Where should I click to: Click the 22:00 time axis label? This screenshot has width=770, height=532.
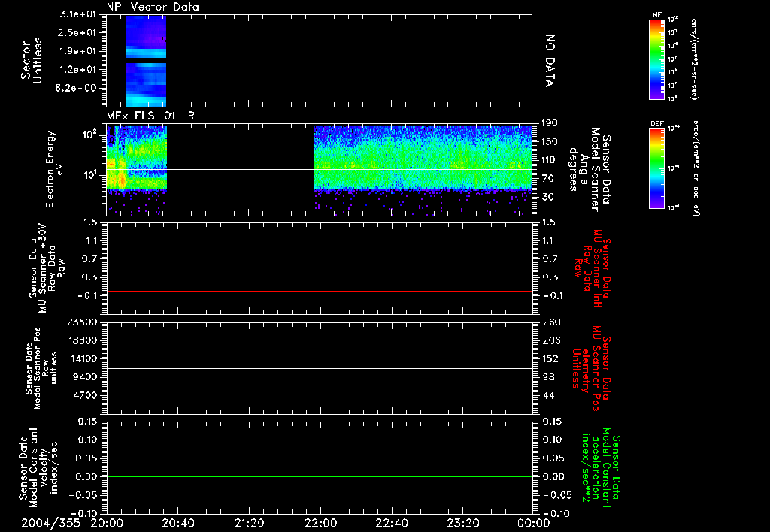click(x=320, y=523)
